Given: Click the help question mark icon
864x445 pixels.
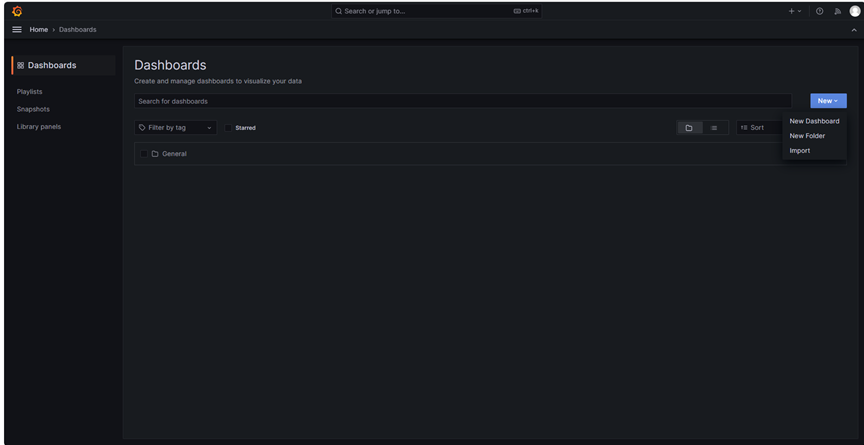Looking at the screenshot, I should 819,11.
